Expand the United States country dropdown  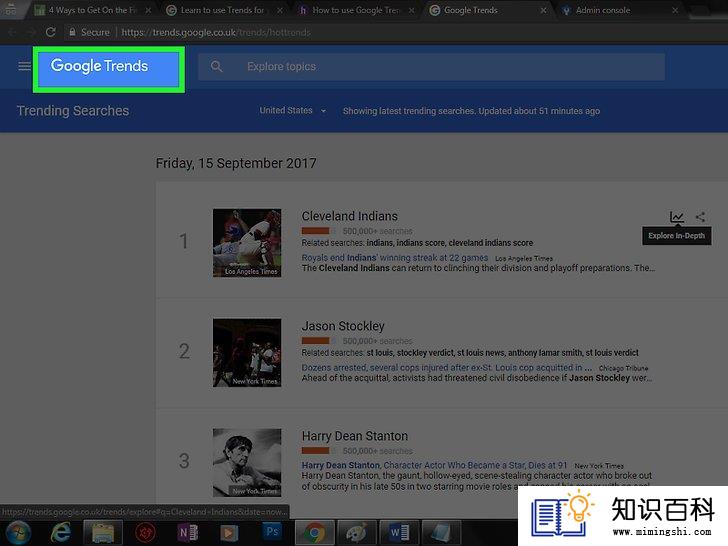pyautogui.click(x=292, y=110)
